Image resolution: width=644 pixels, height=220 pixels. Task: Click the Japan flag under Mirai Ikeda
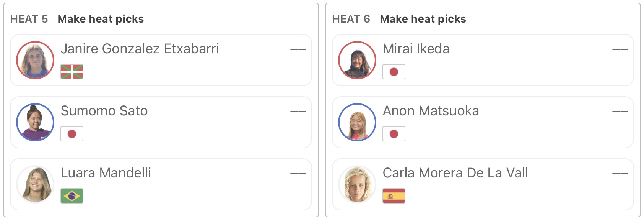(x=394, y=72)
